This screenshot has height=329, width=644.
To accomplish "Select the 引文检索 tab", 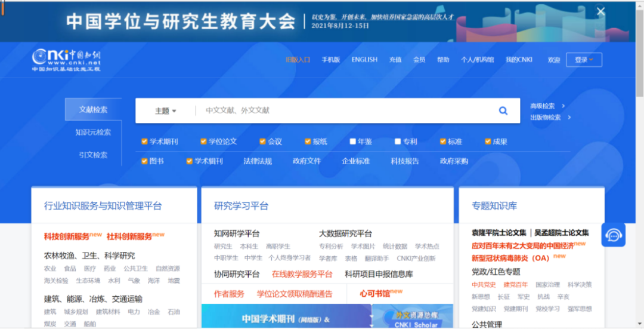I will tap(93, 155).
